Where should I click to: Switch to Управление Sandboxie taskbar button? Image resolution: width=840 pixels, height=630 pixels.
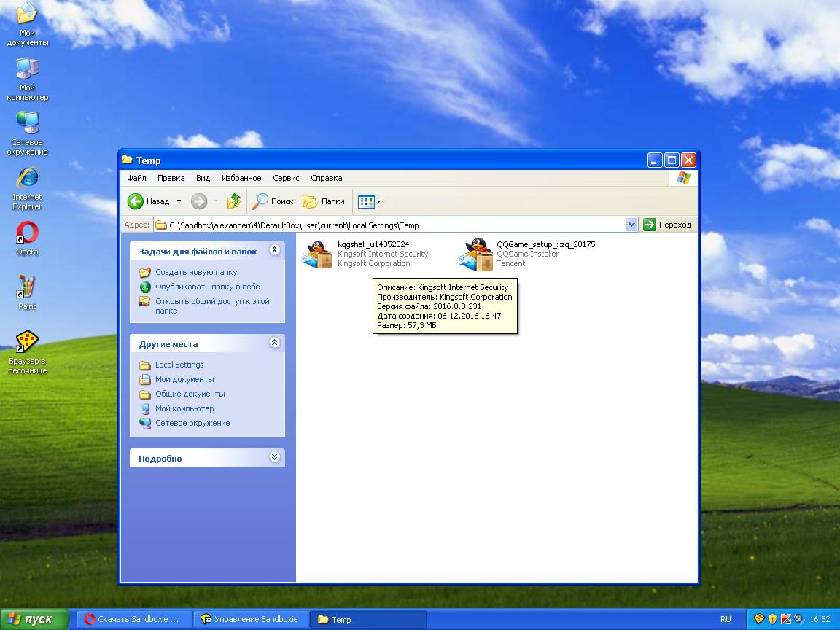(250, 619)
